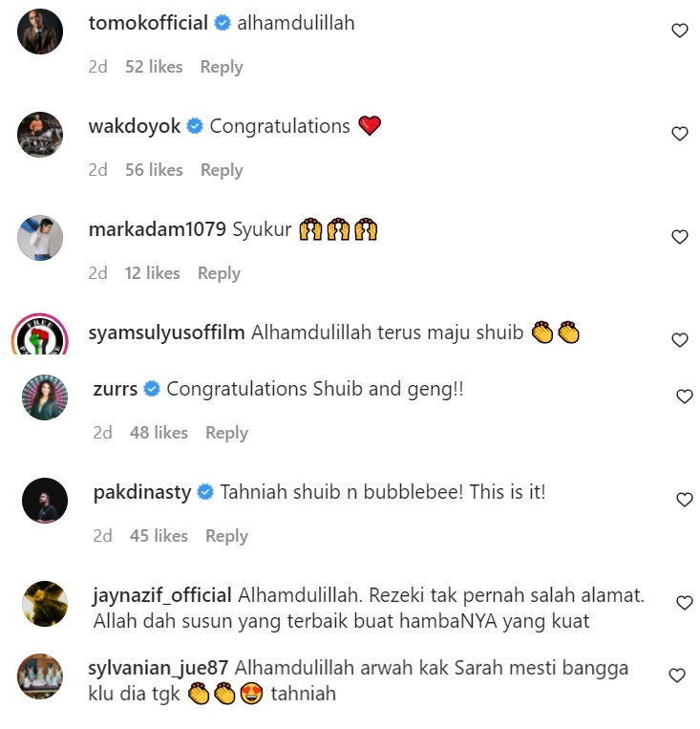Tap the heart next to jaynazif_official's comment
This screenshot has height=729, width=700.
684,603
